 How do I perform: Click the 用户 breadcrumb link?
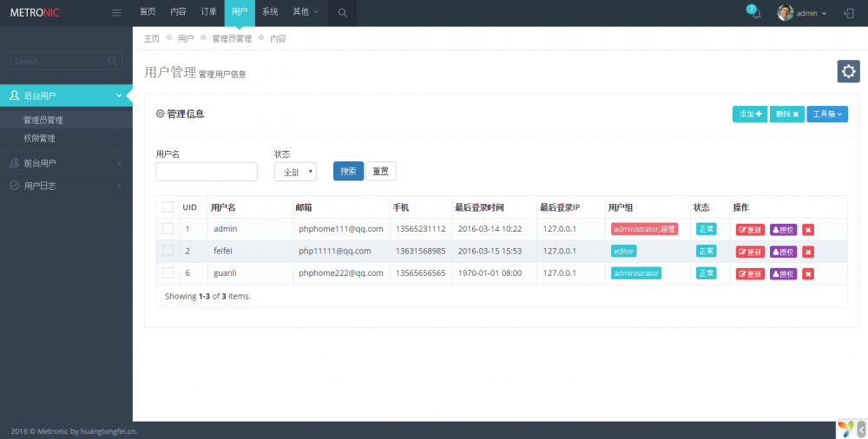(x=186, y=39)
